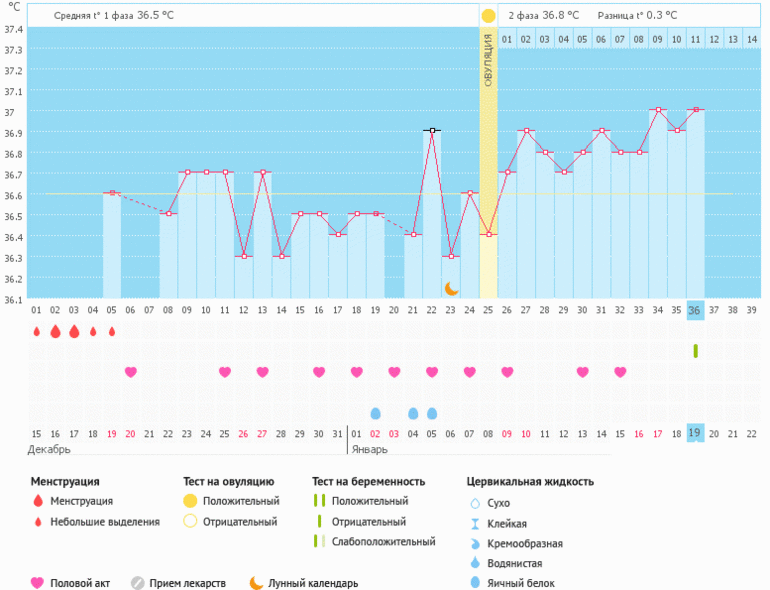Click the 'Яичный белок' legend drop icon
Screen dimensions: 770x590
(x=475, y=583)
